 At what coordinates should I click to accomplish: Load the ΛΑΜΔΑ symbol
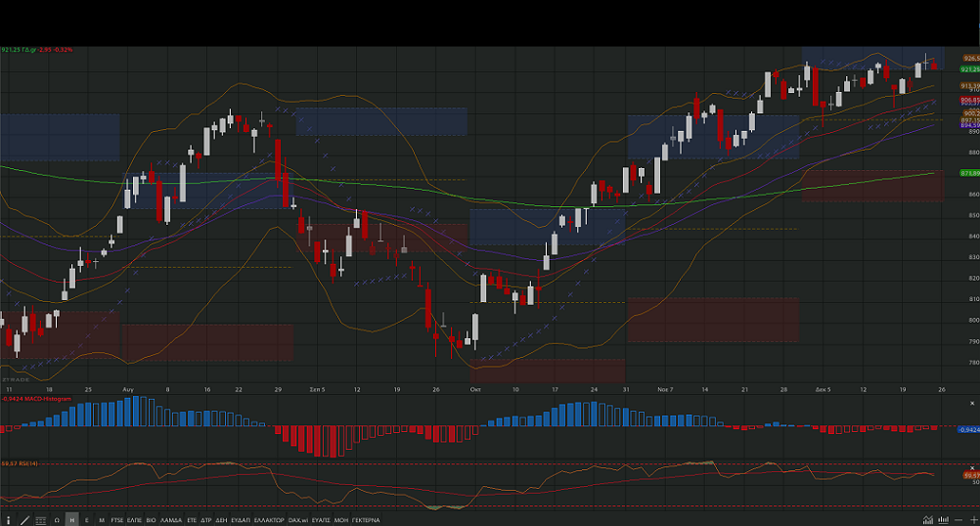(x=171, y=520)
